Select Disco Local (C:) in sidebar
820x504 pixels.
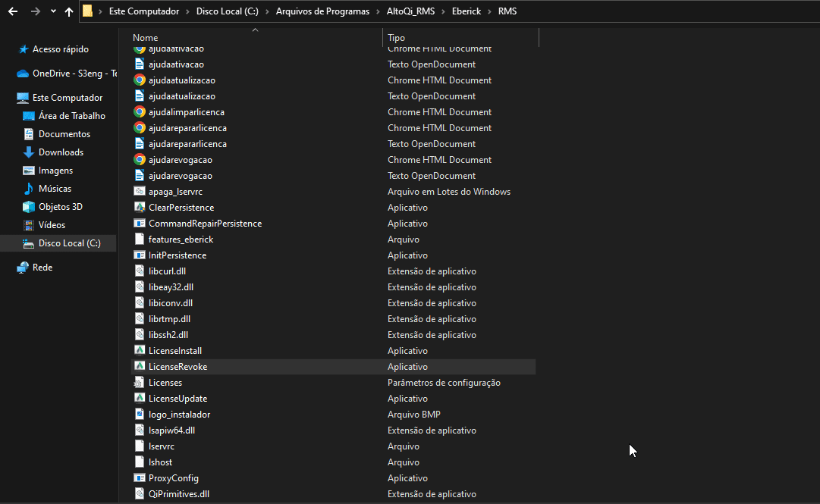click(70, 243)
